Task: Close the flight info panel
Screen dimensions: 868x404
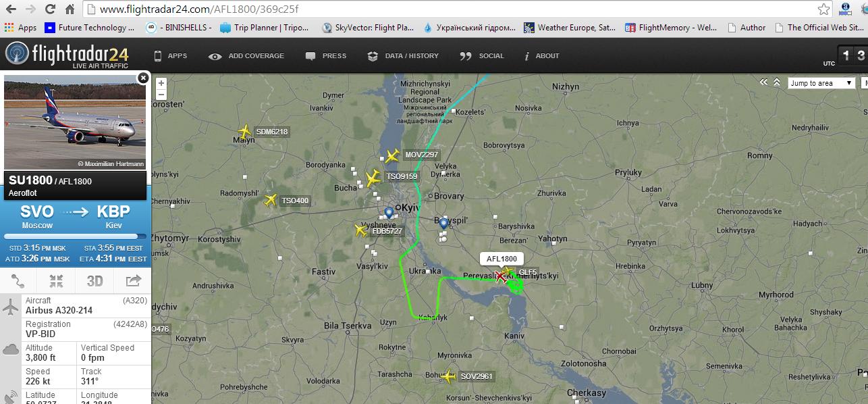Action: [143, 78]
